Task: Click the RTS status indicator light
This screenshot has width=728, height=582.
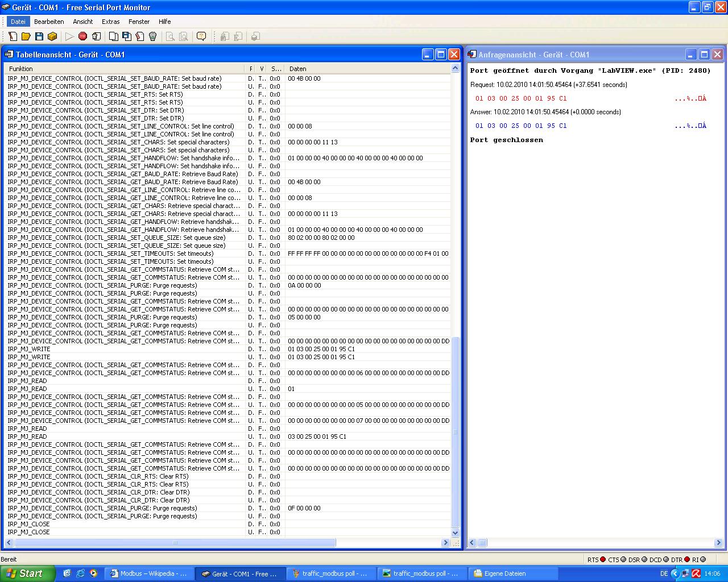Action: point(603,560)
